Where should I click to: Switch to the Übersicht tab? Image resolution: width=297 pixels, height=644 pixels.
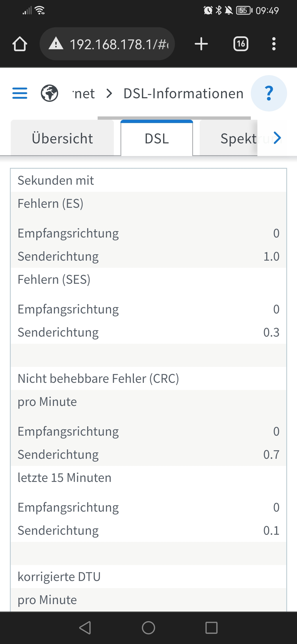coord(62,138)
